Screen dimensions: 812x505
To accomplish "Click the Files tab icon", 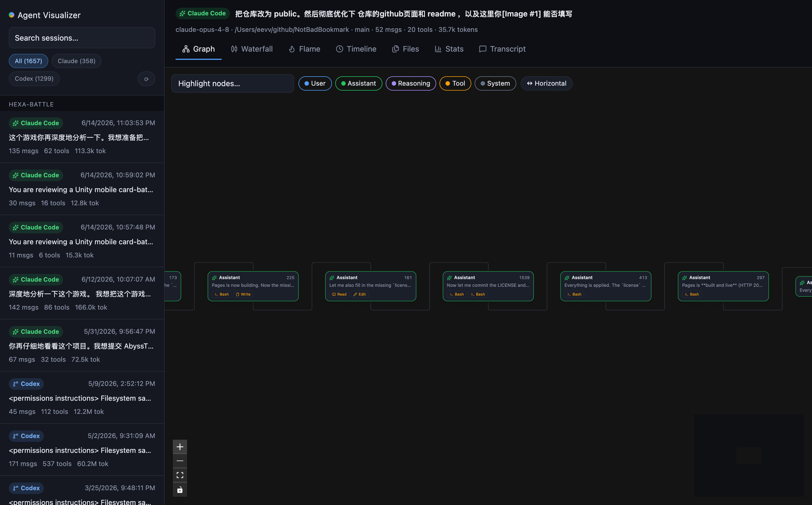I will [396, 49].
